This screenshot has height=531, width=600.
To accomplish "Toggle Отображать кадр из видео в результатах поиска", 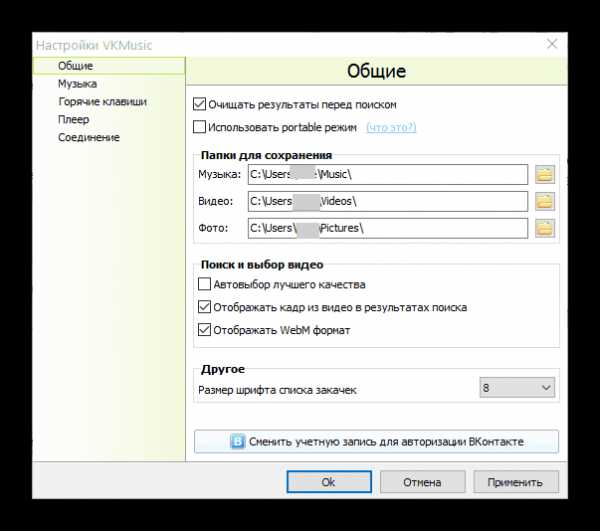I will 204,307.
